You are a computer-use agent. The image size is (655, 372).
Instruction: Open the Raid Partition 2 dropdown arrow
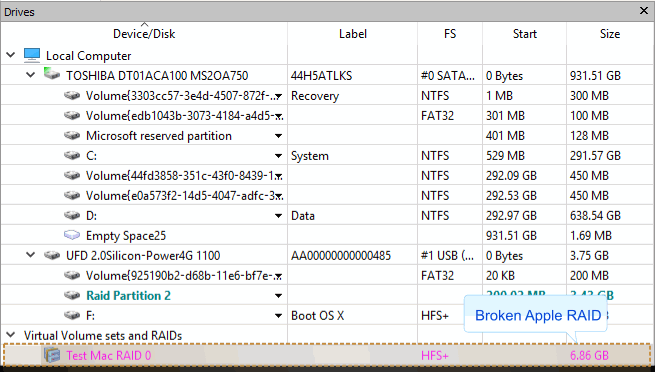click(x=278, y=296)
